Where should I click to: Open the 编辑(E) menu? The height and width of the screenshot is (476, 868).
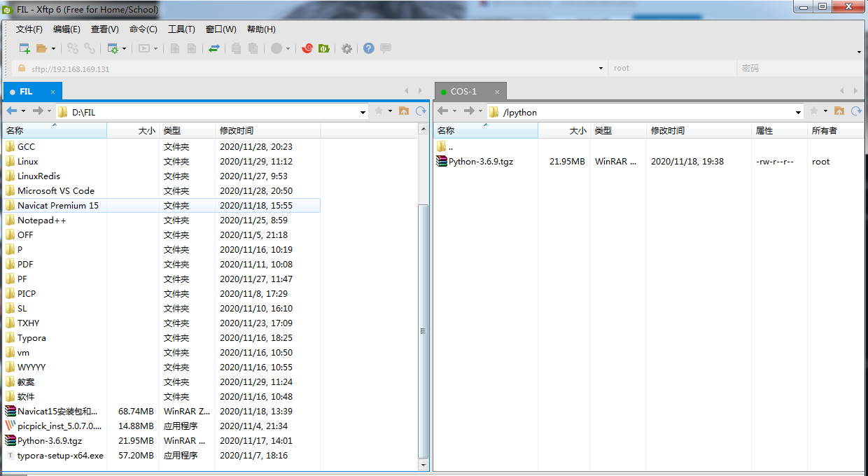coord(66,29)
